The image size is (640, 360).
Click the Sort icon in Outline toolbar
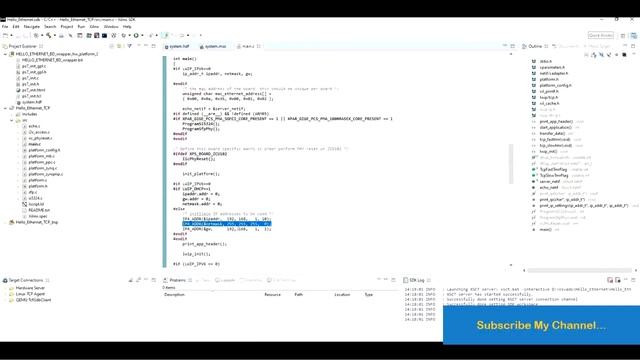point(593,55)
